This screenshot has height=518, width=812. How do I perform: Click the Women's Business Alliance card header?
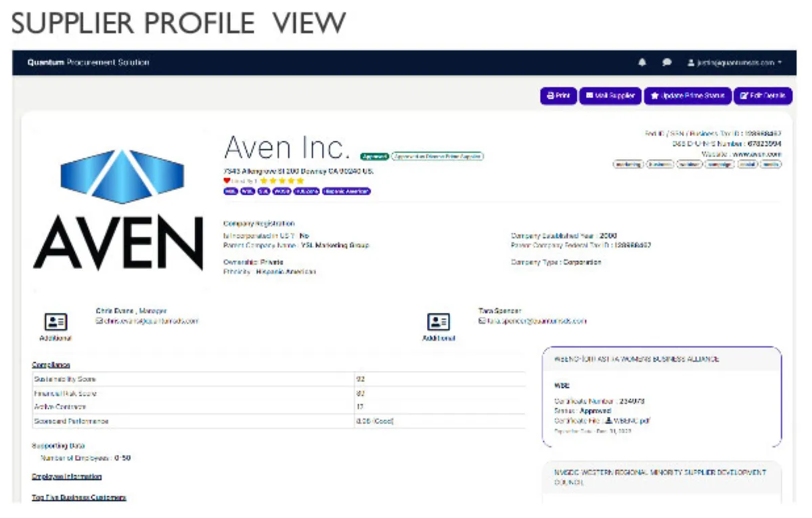pos(662,359)
